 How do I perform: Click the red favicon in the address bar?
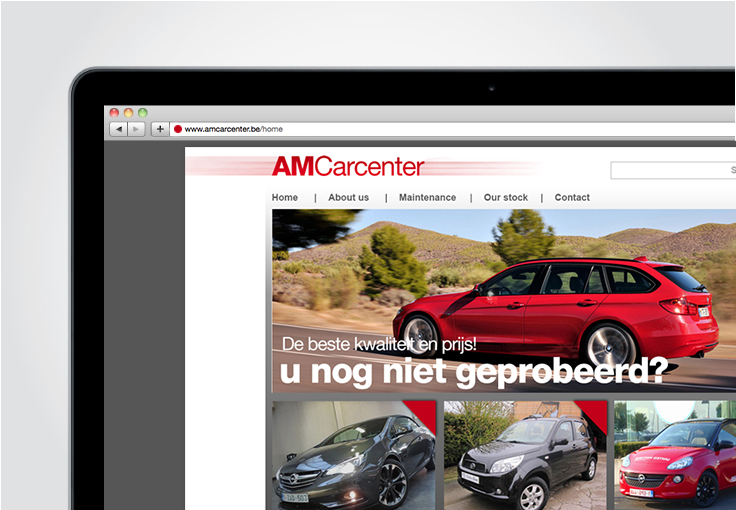[177, 129]
